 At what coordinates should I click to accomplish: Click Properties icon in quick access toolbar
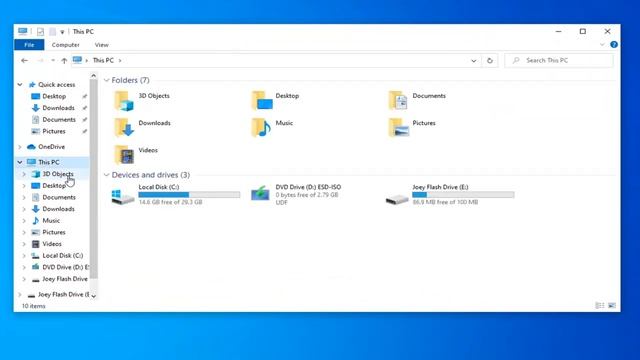pyautogui.click(x=40, y=31)
